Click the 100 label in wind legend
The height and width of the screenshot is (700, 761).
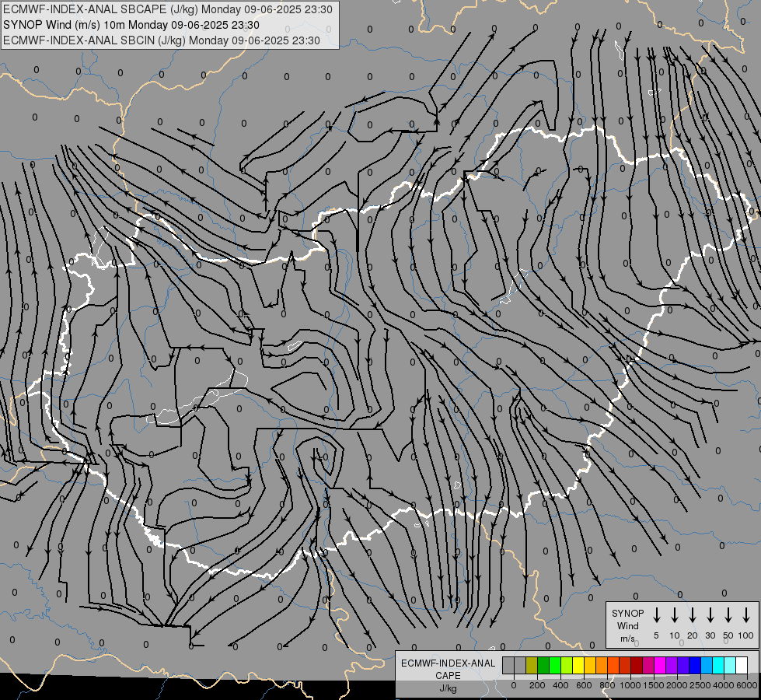click(746, 635)
